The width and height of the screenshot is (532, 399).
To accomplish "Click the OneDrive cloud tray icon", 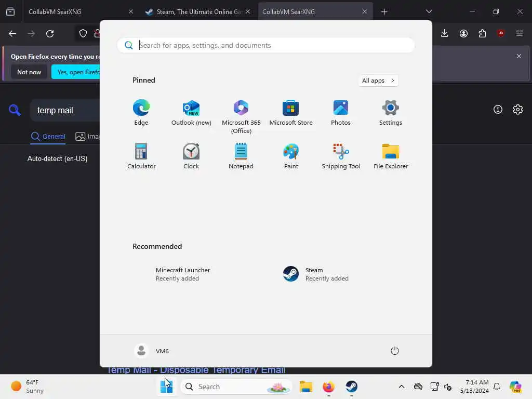I will (x=418, y=387).
